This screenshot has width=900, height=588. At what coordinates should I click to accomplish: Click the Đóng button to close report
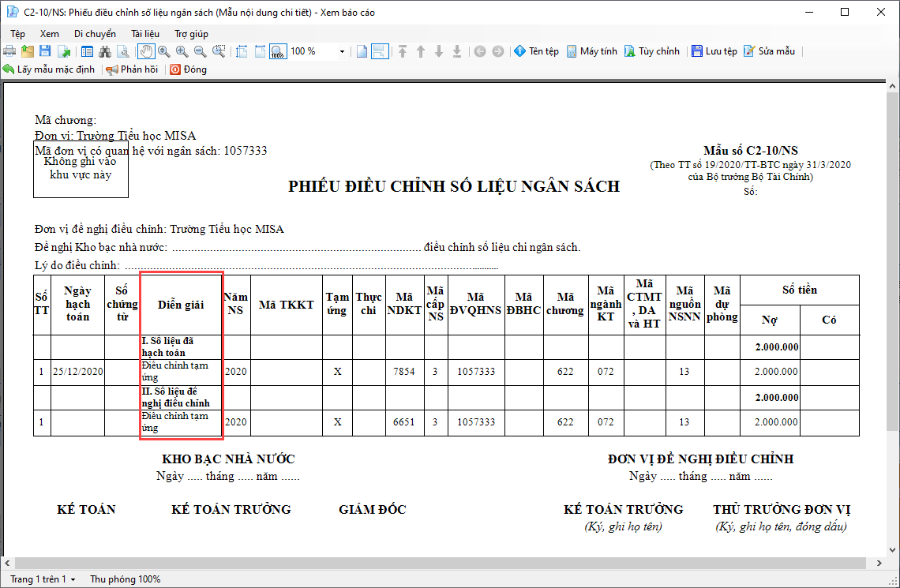[188, 69]
